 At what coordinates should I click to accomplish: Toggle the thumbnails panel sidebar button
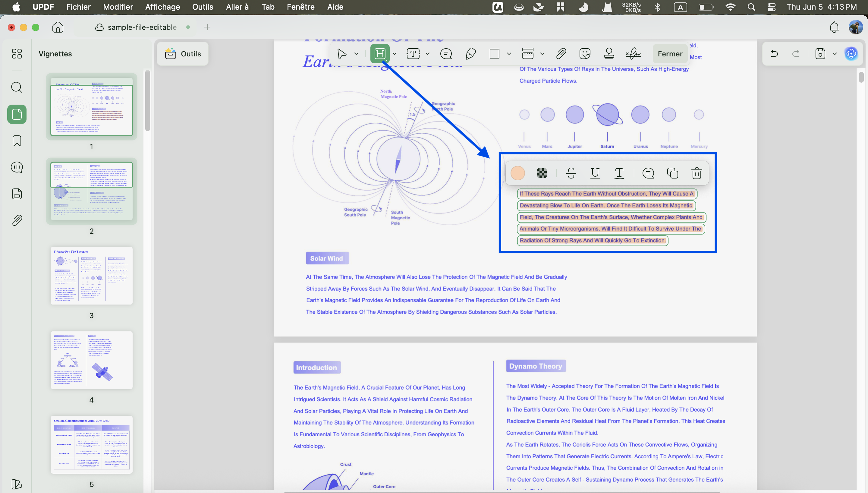click(x=17, y=114)
